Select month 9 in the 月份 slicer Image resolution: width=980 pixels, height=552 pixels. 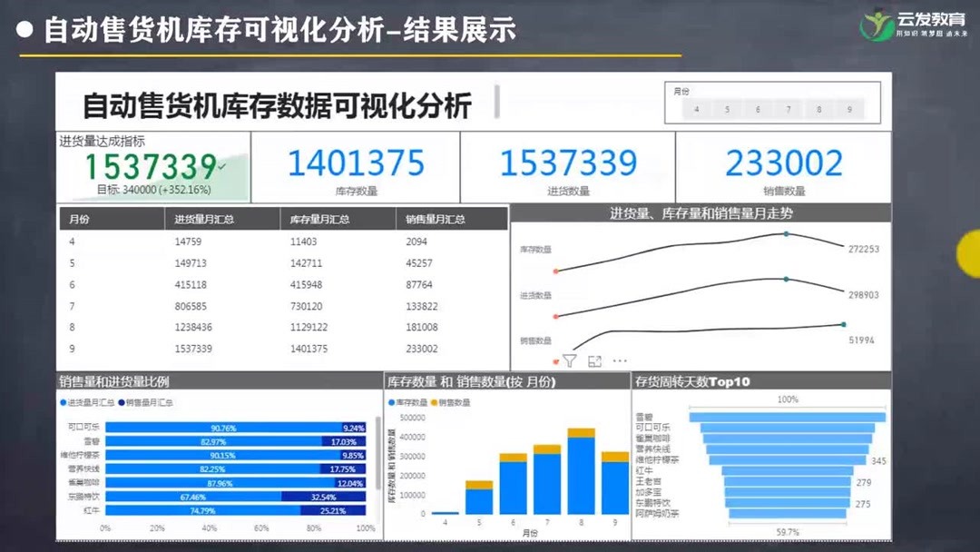click(849, 109)
